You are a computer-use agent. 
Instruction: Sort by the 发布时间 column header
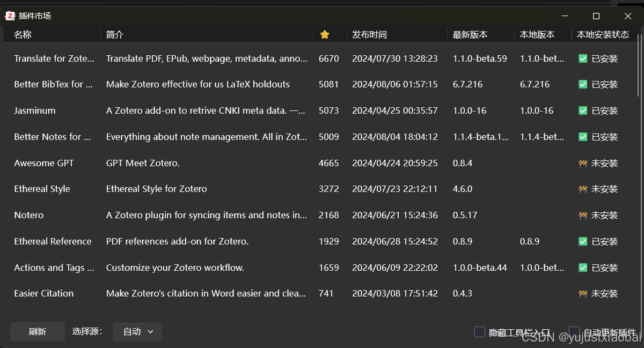click(369, 34)
